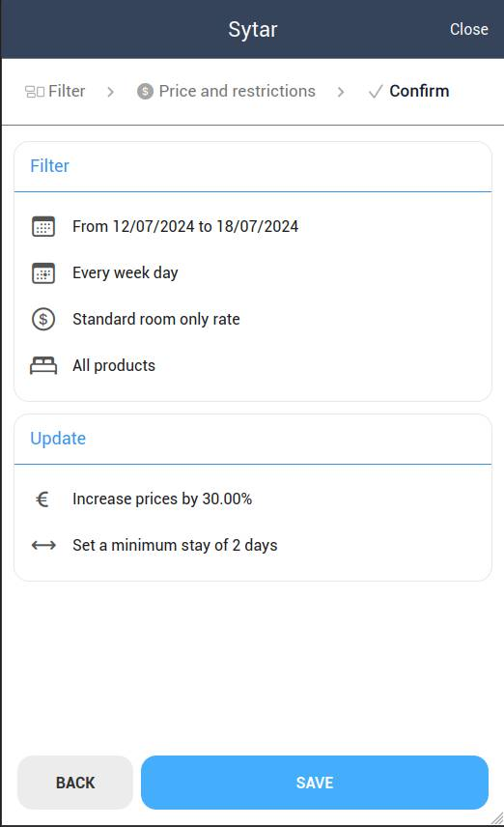
Task: Save the bulk update
Action: coord(315,783)
